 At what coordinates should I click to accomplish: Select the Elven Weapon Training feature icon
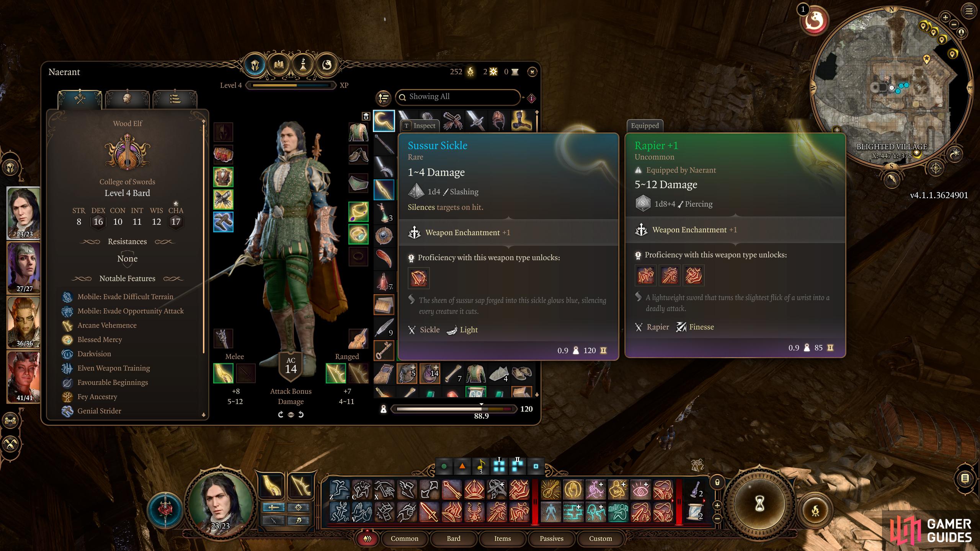coord(67,368)
